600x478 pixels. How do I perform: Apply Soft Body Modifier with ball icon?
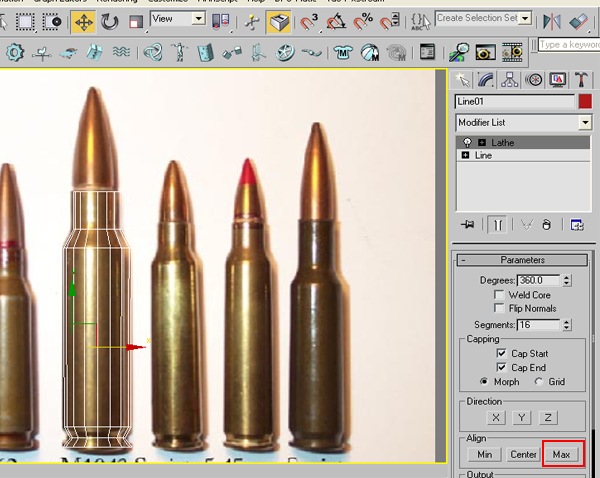point(370,52)
